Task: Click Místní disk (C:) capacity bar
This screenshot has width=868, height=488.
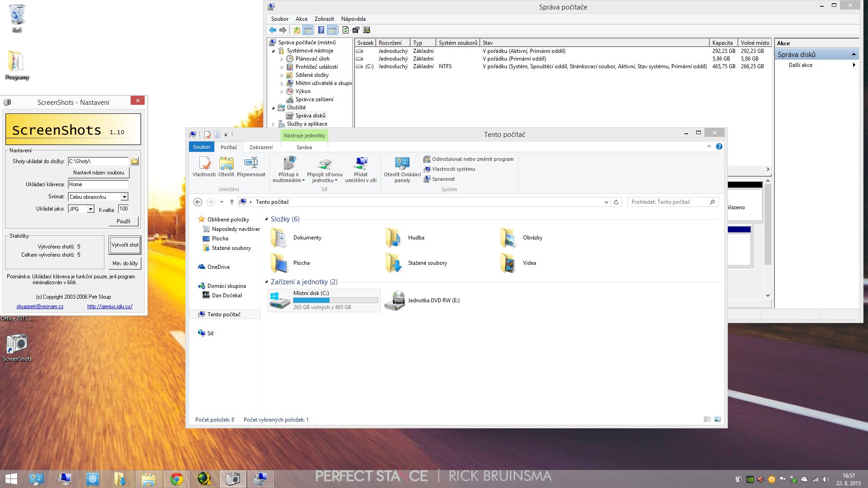Action: click(x=335, y=300)
